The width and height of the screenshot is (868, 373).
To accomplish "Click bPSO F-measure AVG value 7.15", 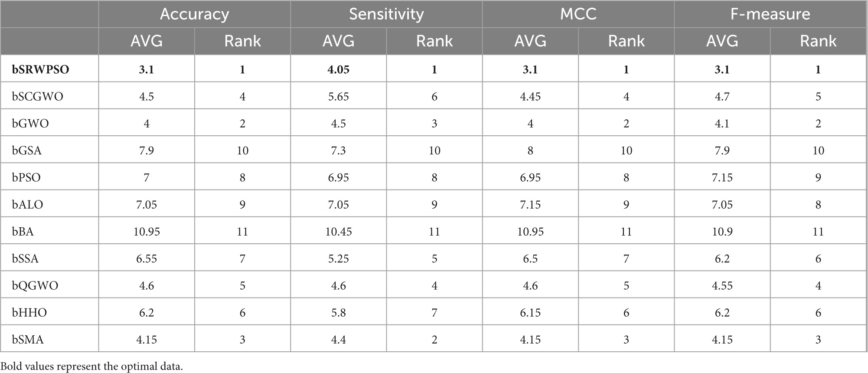I will 722,177.
